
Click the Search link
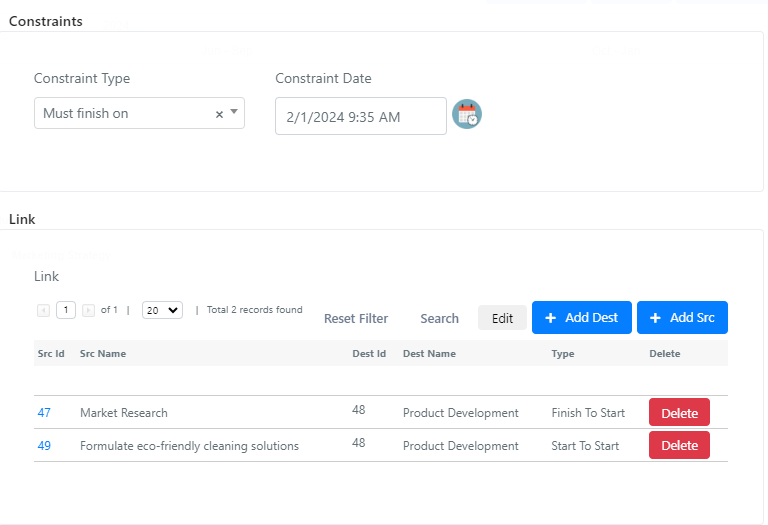click(x=439, y=318)
